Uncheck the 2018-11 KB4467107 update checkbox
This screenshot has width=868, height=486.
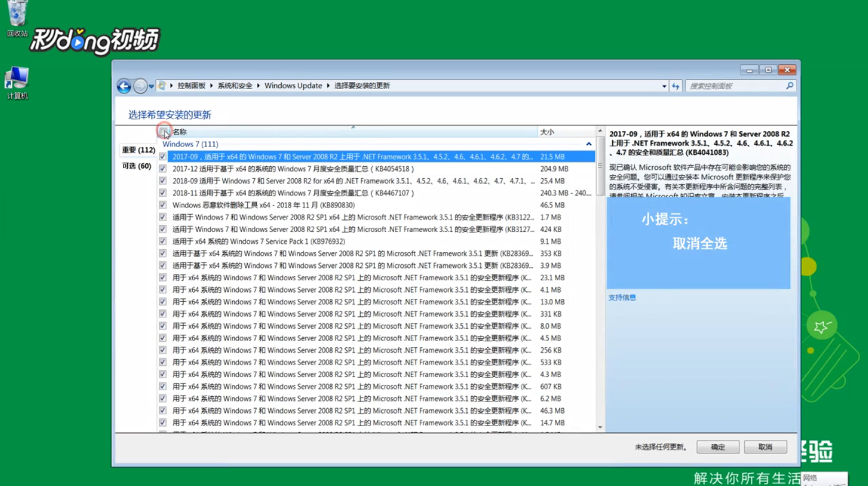(x=163, y=193)
